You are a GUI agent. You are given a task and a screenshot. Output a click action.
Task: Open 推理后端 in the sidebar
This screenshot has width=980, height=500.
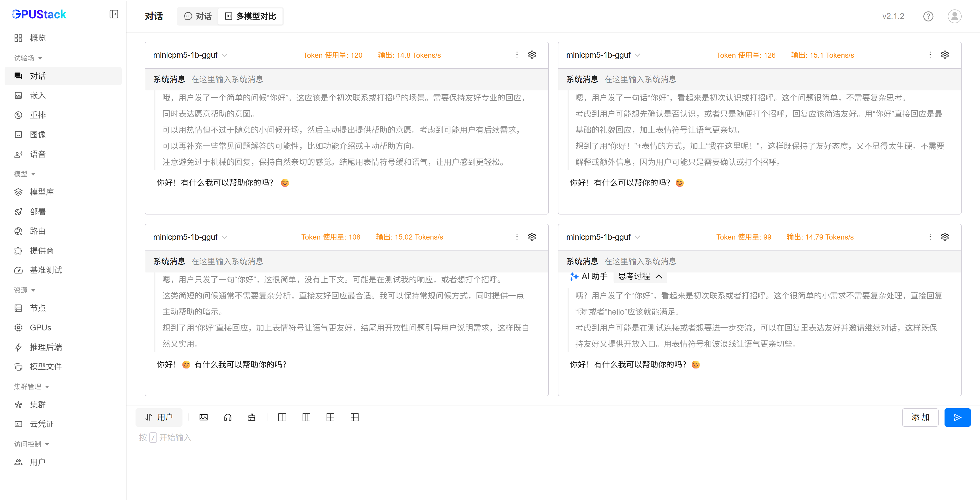(63, 347)
